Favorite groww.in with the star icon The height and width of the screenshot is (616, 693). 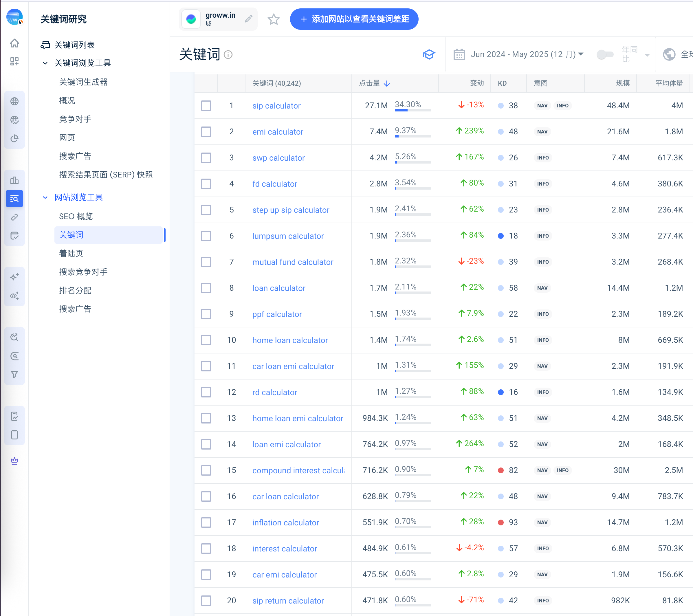click(x=274, y=19)
